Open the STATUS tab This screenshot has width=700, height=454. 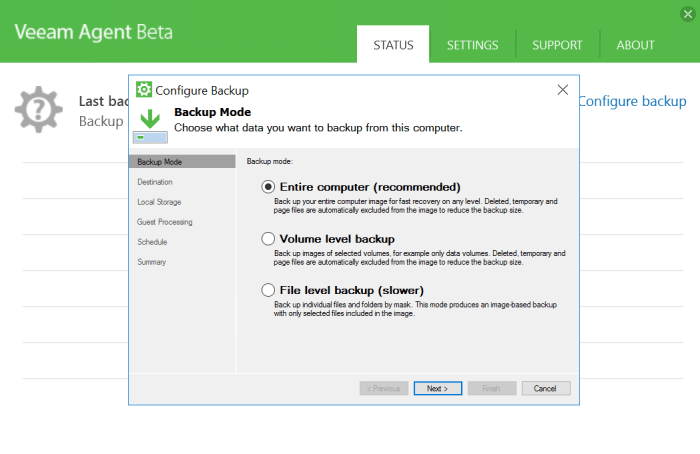(x=393, y=45)
